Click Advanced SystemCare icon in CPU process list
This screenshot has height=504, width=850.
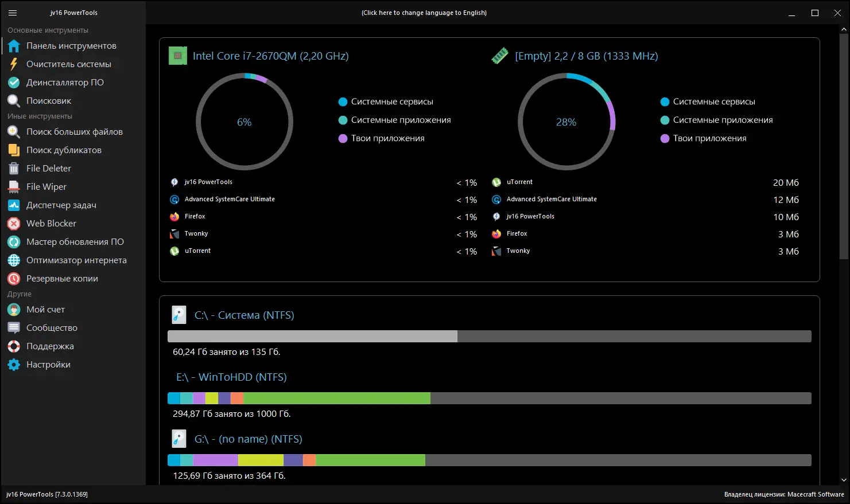pyautogui.click(x=174, y=200)
